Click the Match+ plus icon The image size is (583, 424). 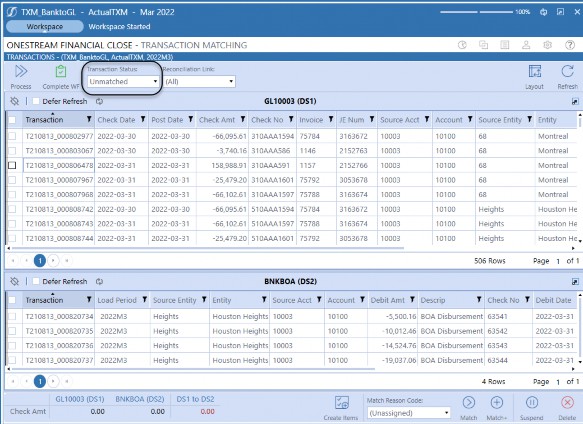coord(497,402)
